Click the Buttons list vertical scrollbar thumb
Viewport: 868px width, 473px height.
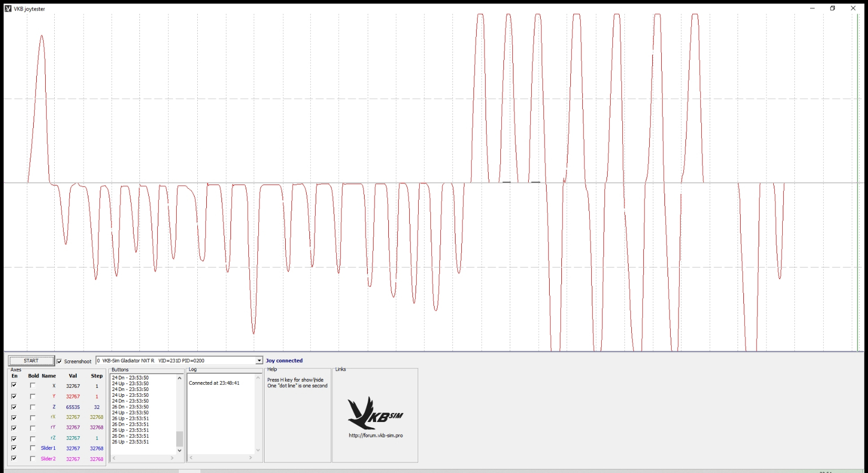[x=179, y=439]
